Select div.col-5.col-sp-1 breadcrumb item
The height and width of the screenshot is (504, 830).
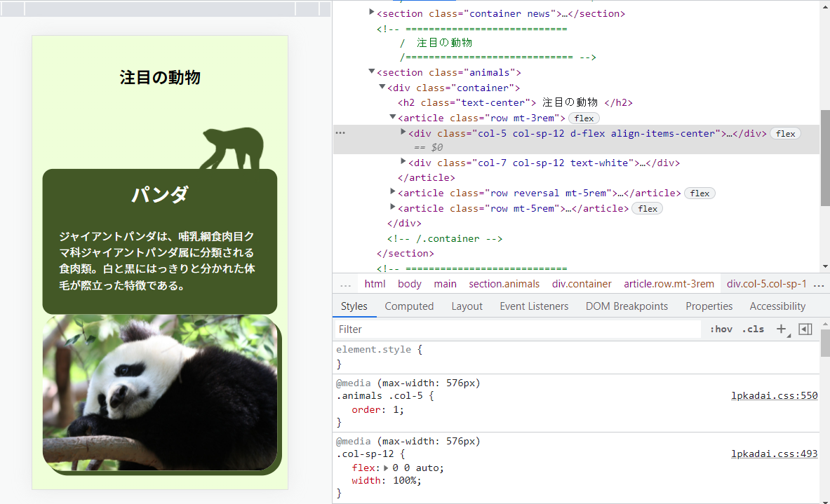[766, 284]
